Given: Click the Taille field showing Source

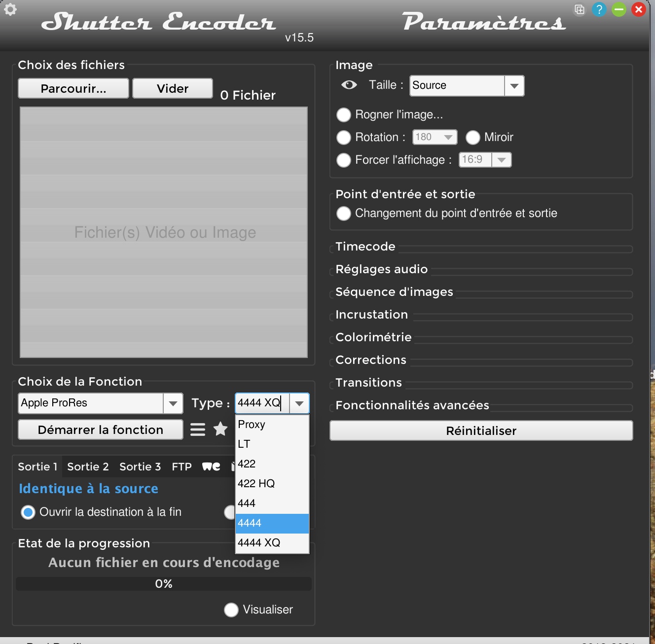Looking at the screenshot, I should click(457, 86).
